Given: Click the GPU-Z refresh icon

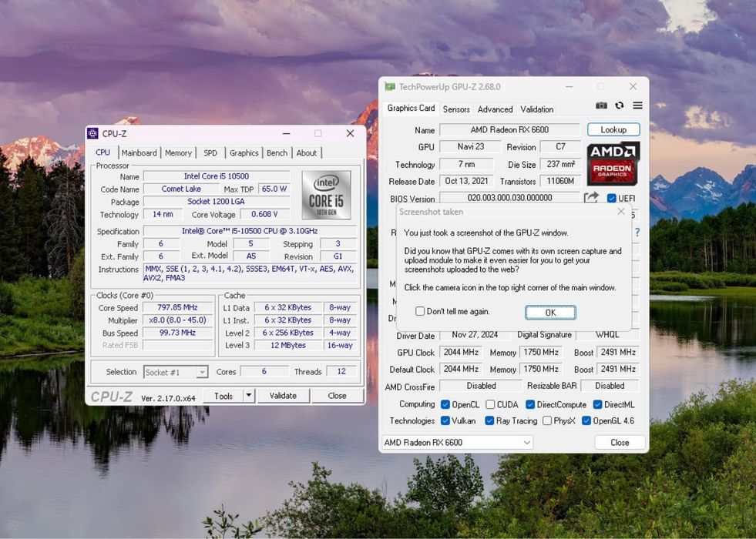Looking at the screenshot, I should pyautogui.click(x=620, y=105).
